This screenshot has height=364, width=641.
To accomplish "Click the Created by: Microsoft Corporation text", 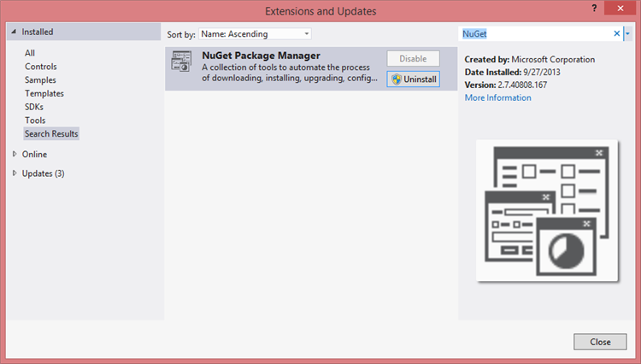I will (x=529, y=60).
